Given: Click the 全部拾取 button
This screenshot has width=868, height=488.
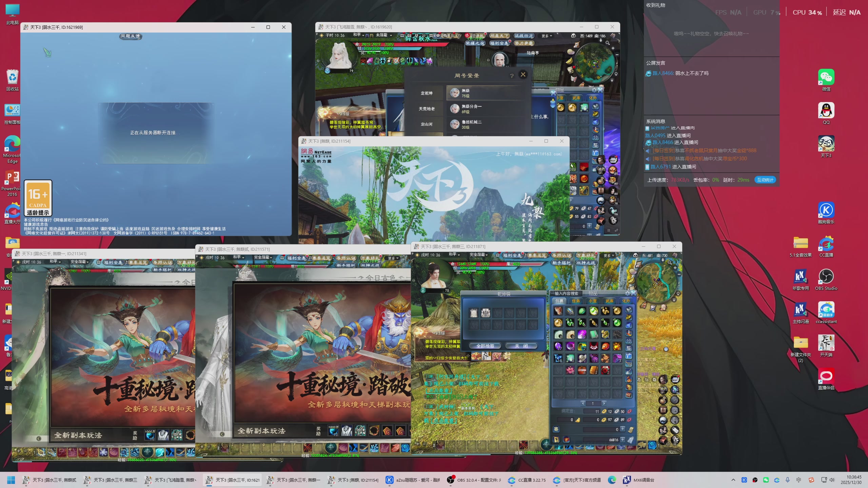Looking at the screenshot, I should 485,346.
